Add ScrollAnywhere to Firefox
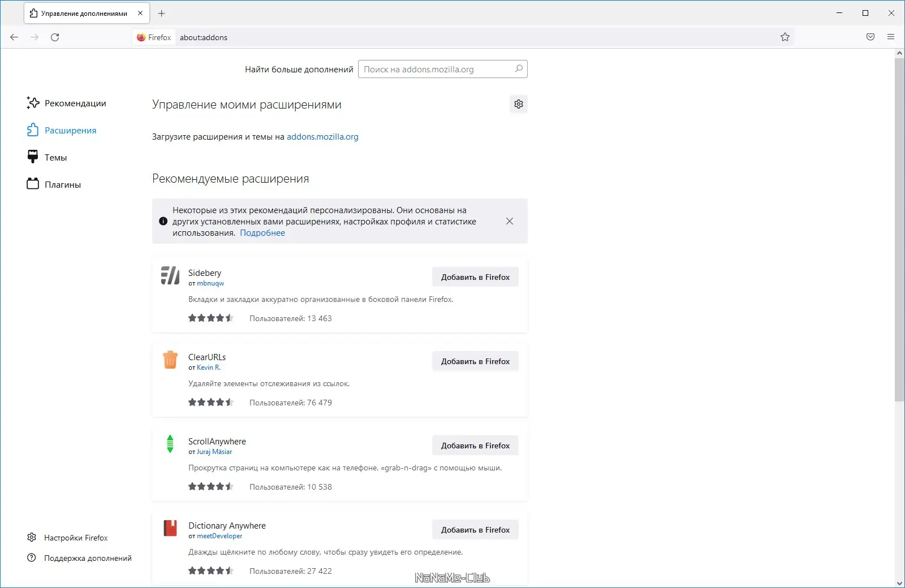 pos(475,446)
